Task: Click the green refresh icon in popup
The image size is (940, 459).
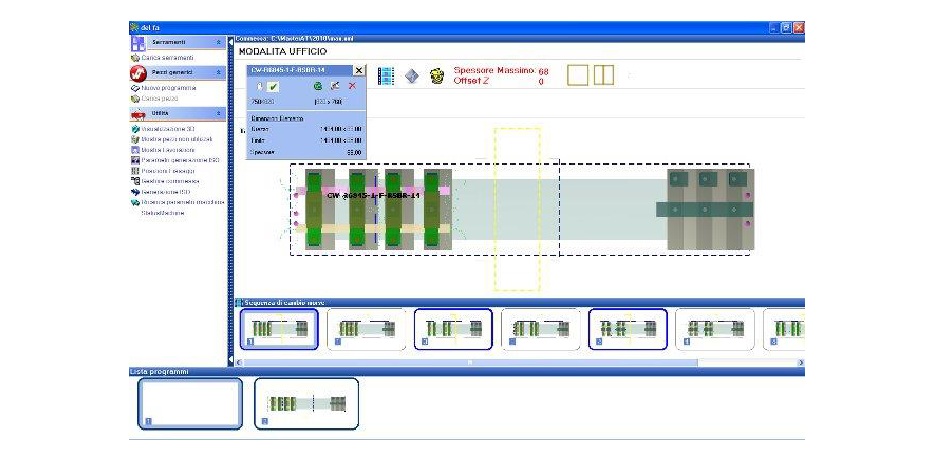Action: click(318, 87)
